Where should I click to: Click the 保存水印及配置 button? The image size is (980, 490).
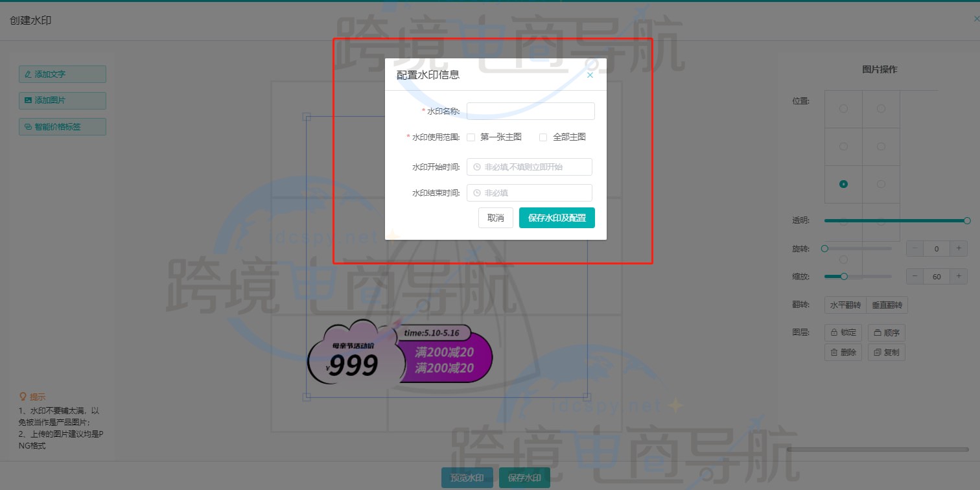coord(556,218)
